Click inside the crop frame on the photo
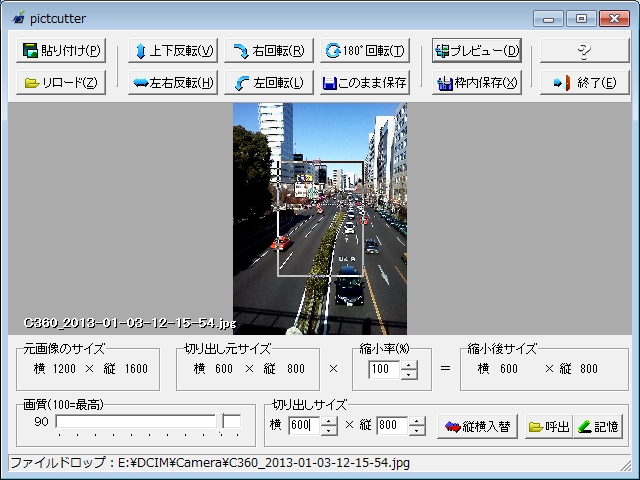Screen dimensions: 640x480 point(320,219)
